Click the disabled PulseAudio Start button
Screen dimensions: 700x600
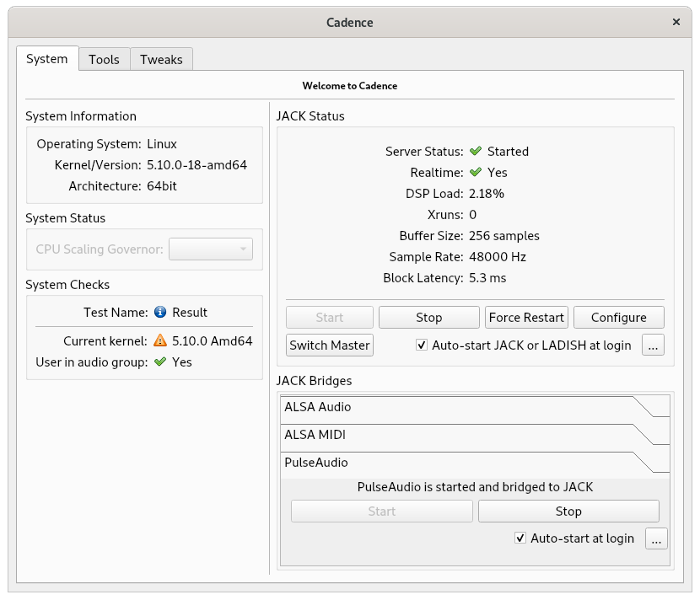(x=382, y=511)
